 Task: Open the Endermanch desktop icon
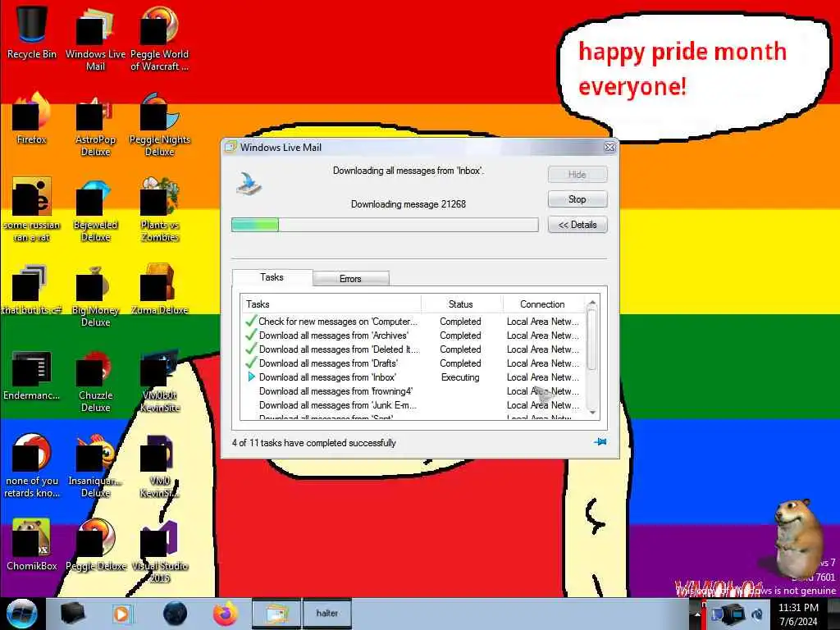click(x=32, y=375)
